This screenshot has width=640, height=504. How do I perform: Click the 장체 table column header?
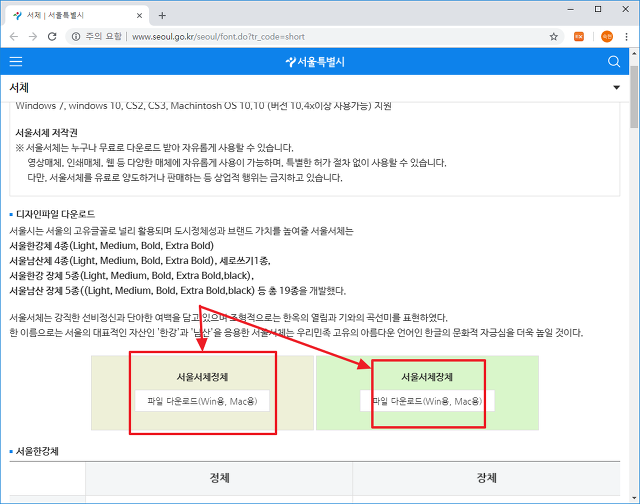[487, 478]
